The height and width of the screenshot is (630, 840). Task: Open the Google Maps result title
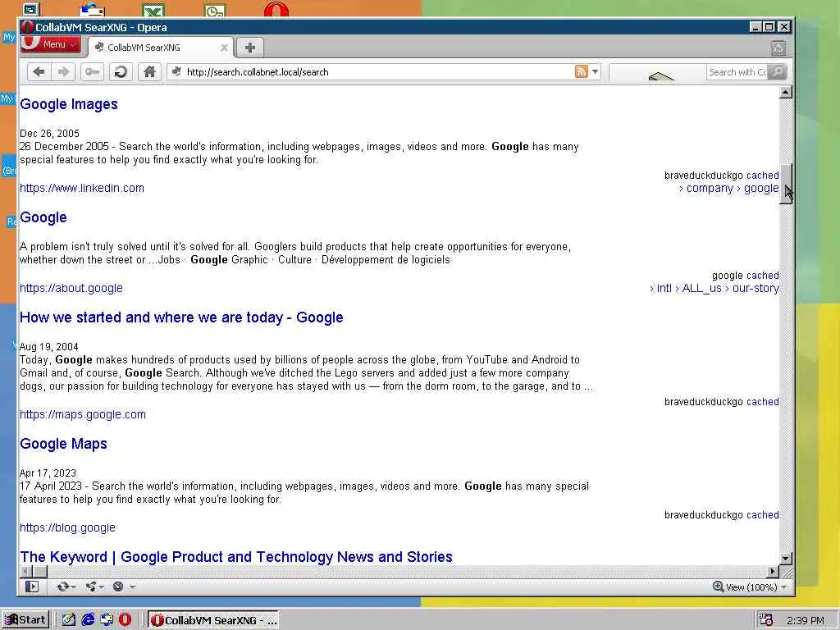(x=63, y=444)
